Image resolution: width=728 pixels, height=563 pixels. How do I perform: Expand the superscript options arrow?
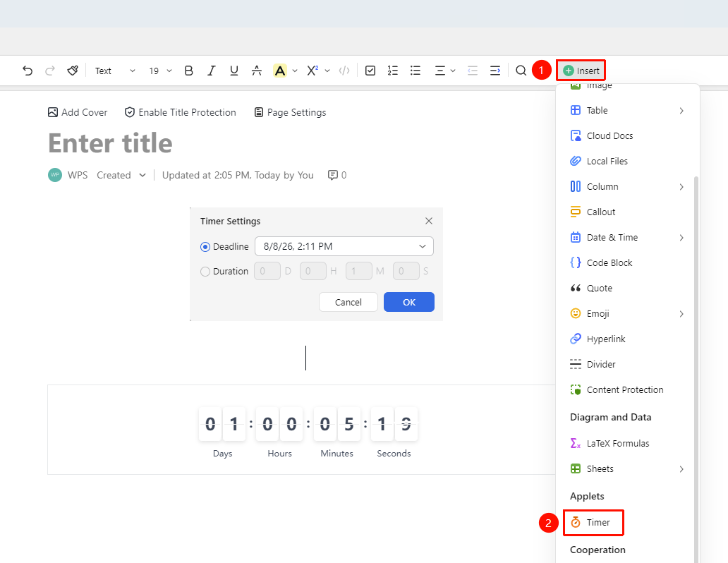[x=327, y=71]
